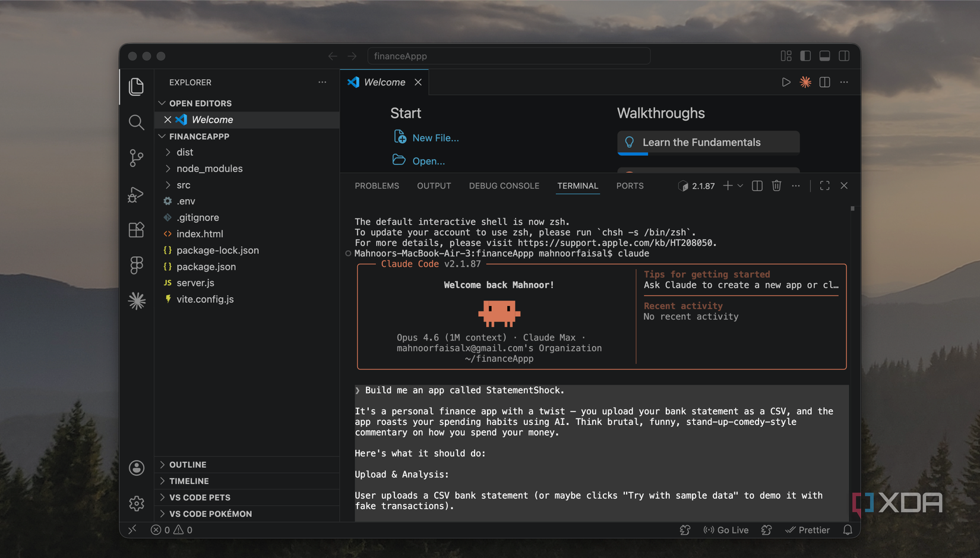Expand the node_modules folder

coord(169,168)
